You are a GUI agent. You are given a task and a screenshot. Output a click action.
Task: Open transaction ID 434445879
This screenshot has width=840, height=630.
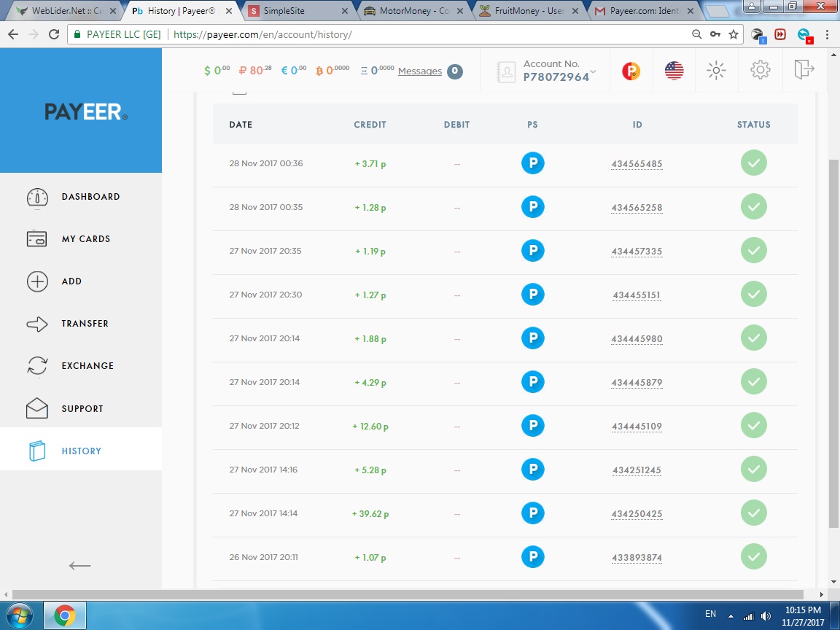[x=637, y=383]
